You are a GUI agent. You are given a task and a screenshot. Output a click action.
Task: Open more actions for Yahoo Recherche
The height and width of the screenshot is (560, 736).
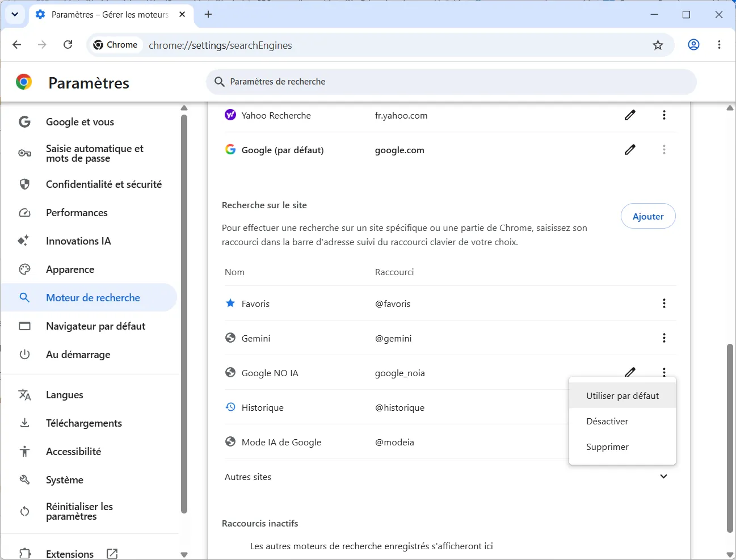click(x=664, y=115)
